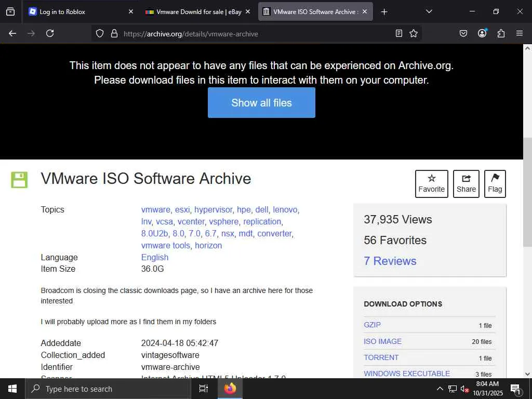Viewport: 532px width, 399px height.
Task: Close the VMware ISO Software Archive tab
Action: click(364, 11)
